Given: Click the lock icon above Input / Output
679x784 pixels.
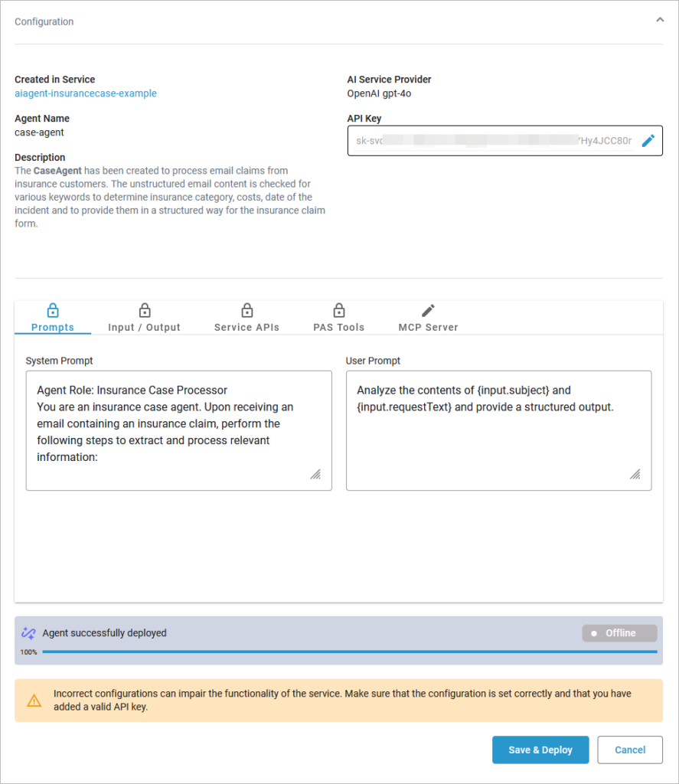Looking at the screenshot, I should [x=144, y=310].
